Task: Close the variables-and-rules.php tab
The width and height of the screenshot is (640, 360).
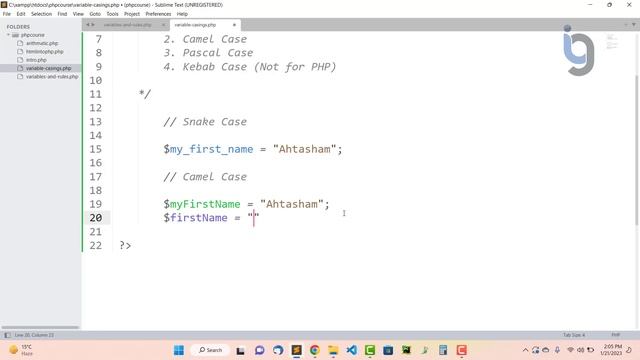Action: click(x=163, y=25)
